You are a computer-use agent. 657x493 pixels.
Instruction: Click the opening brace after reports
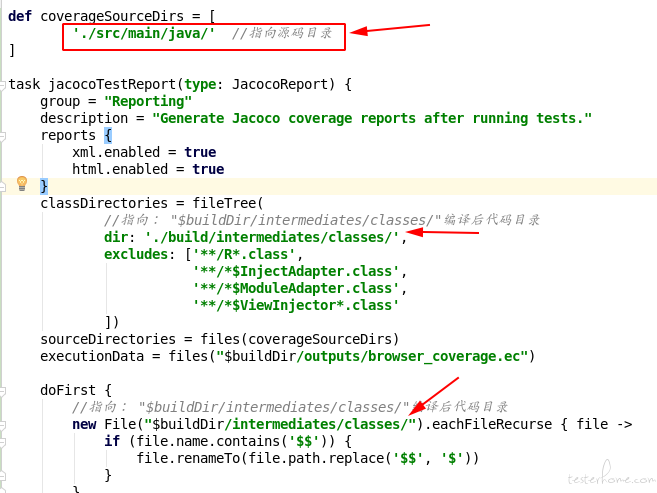pos(108,135)
